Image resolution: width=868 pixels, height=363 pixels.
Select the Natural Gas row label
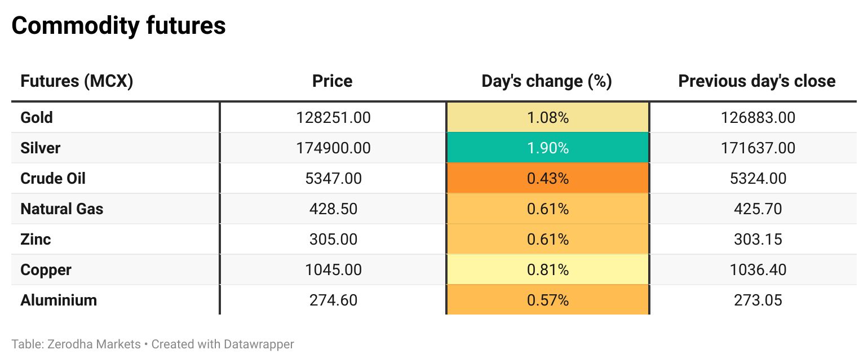coord(62,209)
